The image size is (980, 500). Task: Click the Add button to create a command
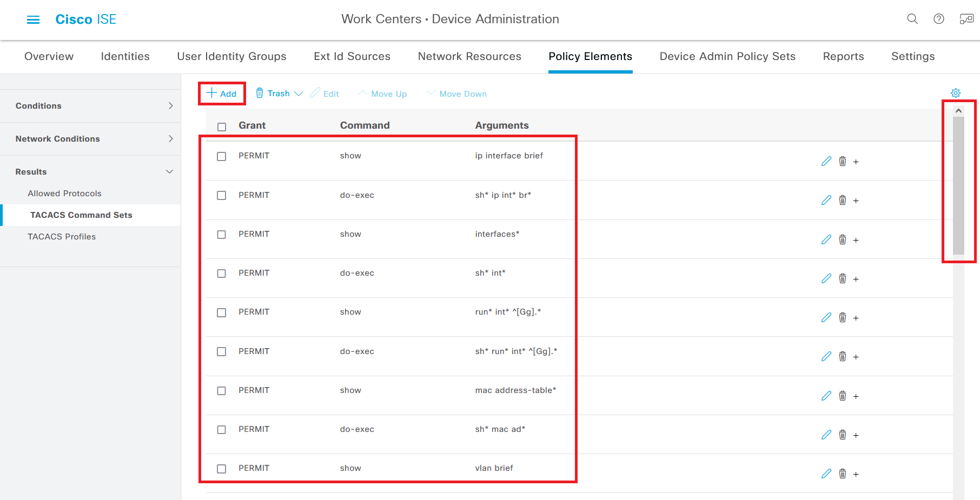point(221,93)
